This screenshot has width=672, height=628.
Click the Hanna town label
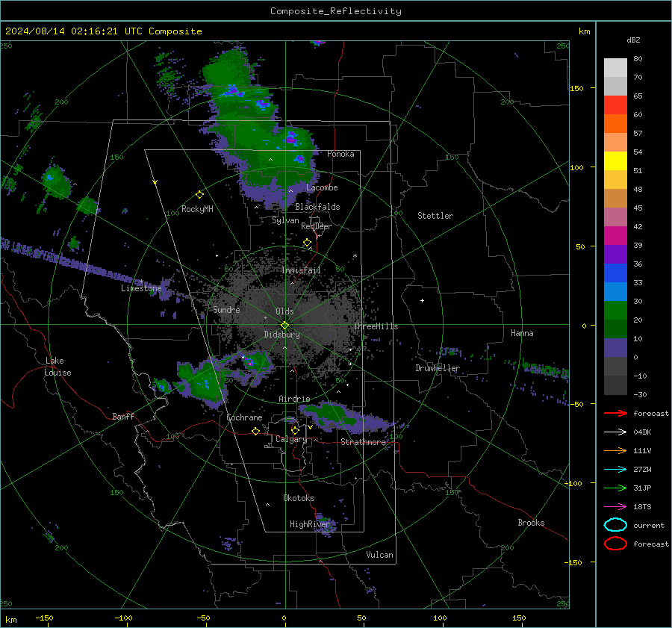(522, 333)
